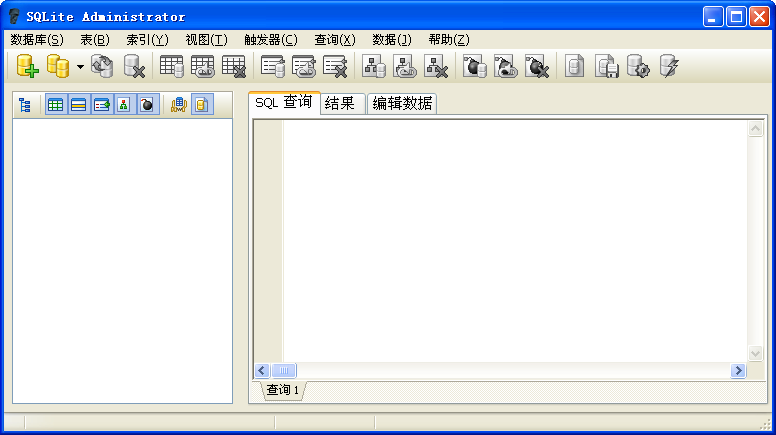Click the save query floppy disk icon
Image resolution: width=776 pixels, height=435 pixels.
tap(607, 67)
